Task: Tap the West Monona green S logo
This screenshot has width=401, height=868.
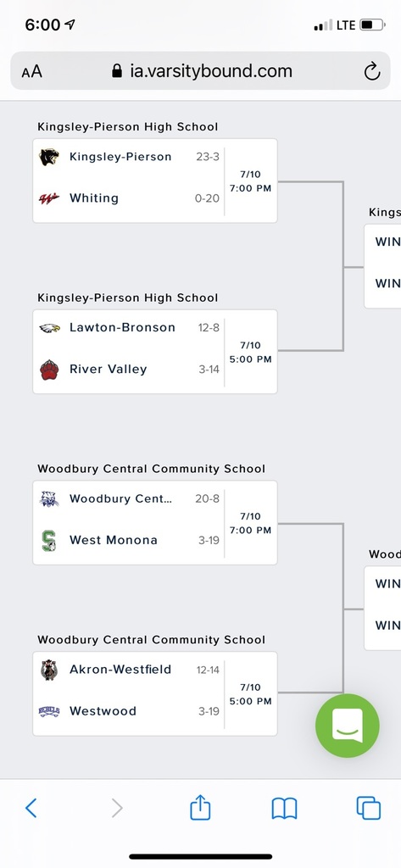Action: pyautogui.click(x=48, y=541)
